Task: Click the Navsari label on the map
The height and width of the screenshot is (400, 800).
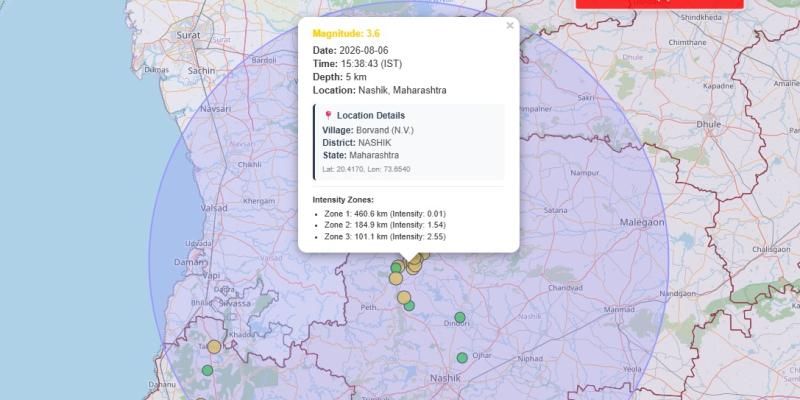Action: pos(215,109)
